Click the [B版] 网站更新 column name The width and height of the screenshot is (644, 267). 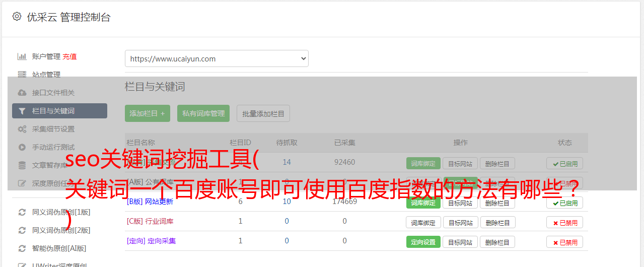click(x=150, y=202)
